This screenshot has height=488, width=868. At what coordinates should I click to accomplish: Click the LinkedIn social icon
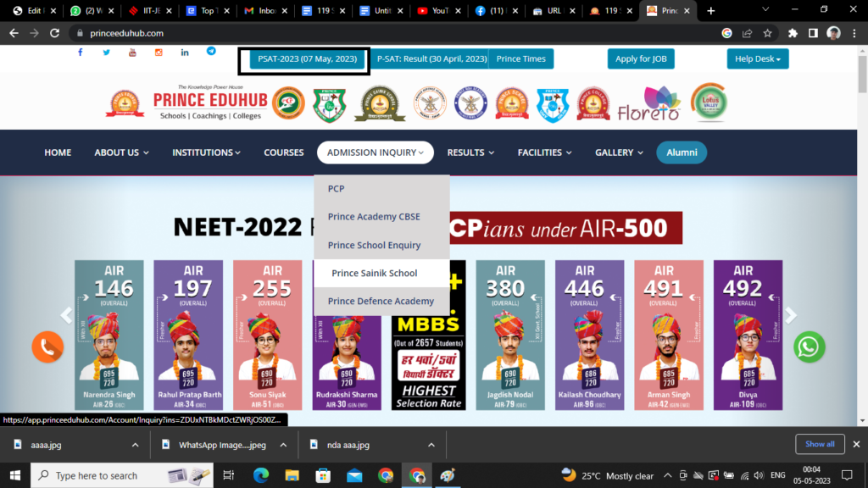coord(185,53)
